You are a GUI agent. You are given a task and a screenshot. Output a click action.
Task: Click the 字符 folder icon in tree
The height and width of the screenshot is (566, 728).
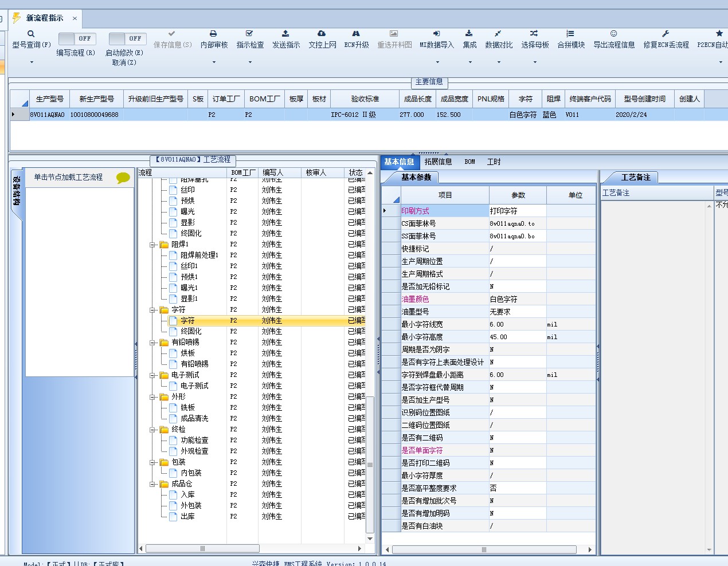(x=165, y=310)
